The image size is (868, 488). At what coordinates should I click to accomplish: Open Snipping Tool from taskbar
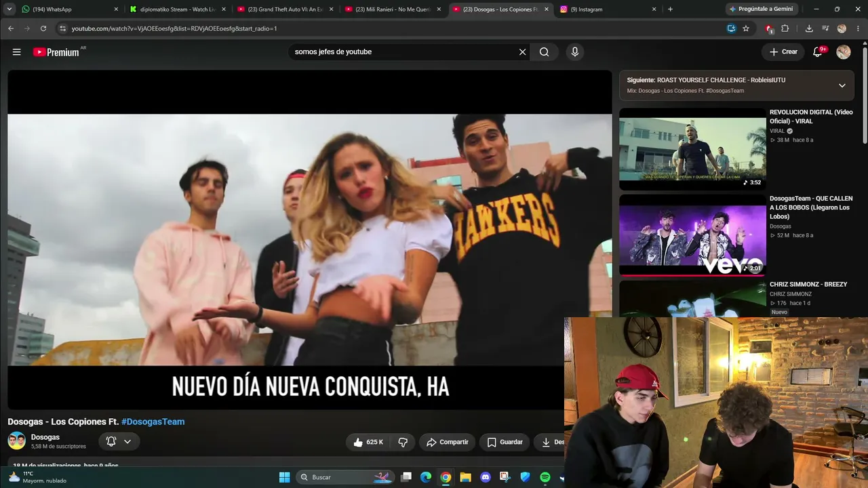(x=505, y=477)
